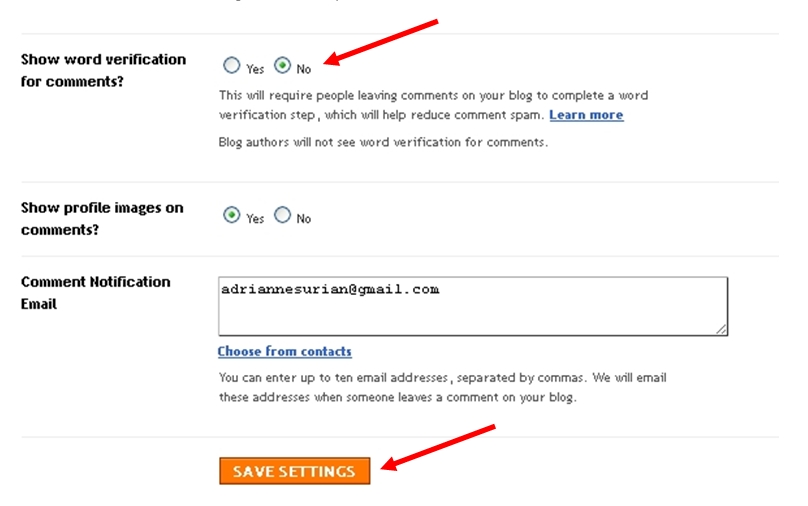Open the Learn more link
The image size is (808, 506).
pyautogui.click(x=586, y=115)
